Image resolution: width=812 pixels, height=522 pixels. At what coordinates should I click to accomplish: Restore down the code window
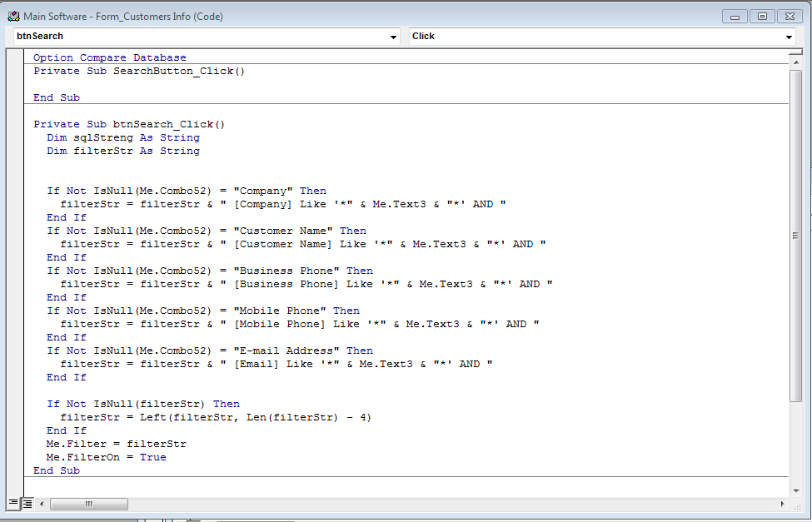point(762,17)
